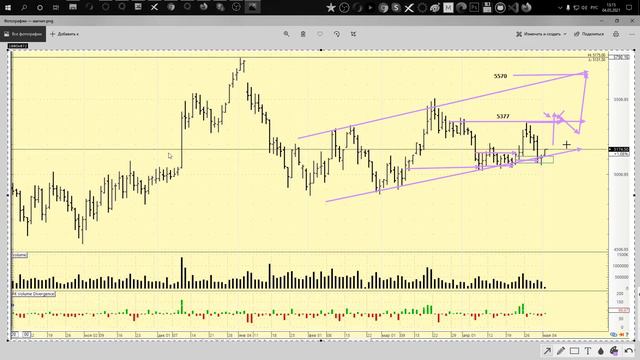Open the crop tool
The image size is (640, 360).
point(353,34)
